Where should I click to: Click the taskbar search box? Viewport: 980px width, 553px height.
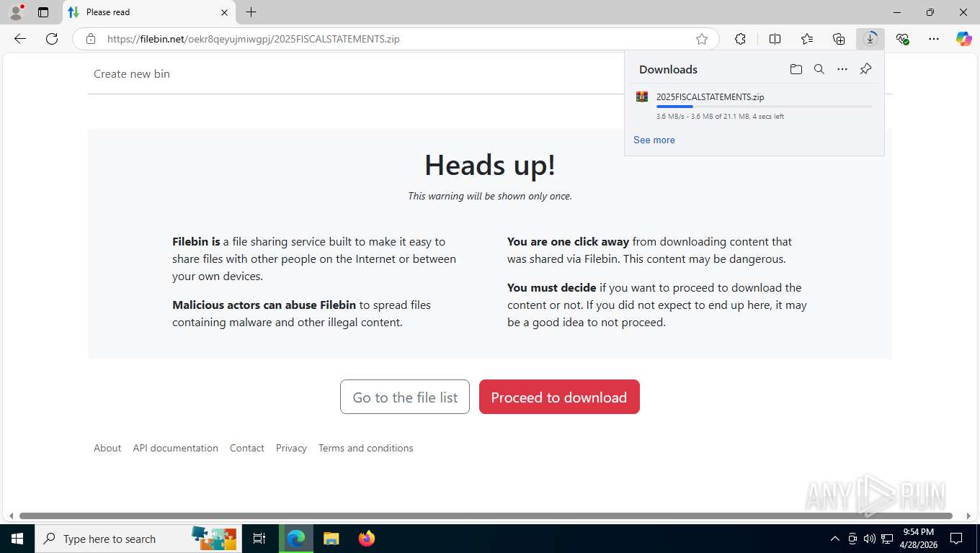(x=138, y=539)
